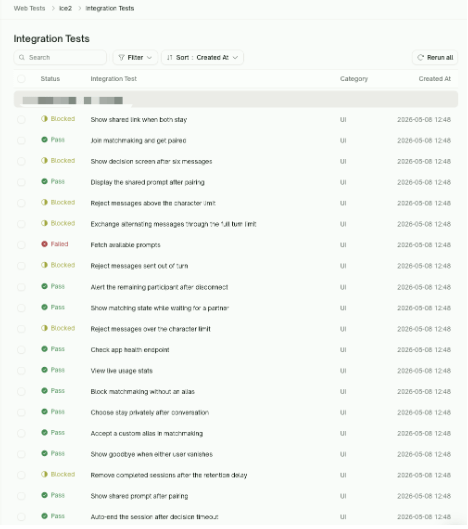Open the ice2 breadcrumb

pos(65,8)
